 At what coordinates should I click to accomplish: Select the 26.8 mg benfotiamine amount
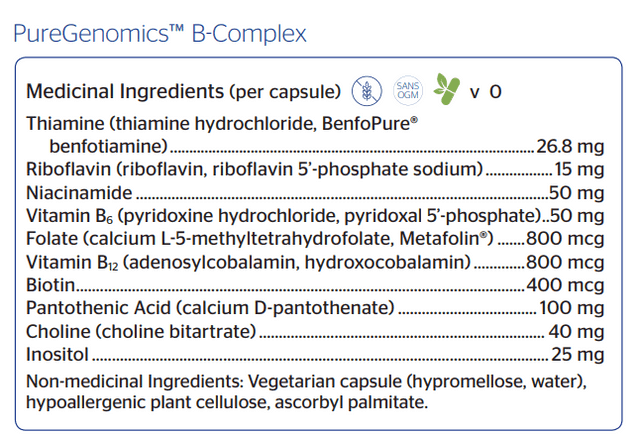click(x=570, y=147)
